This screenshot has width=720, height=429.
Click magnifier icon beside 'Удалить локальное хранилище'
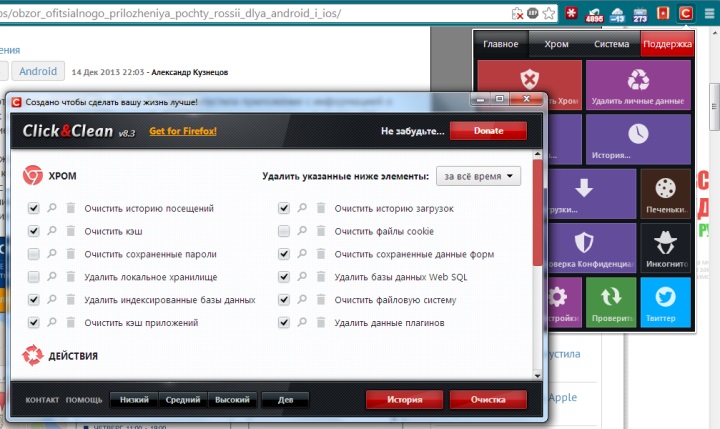click(52, 277)
